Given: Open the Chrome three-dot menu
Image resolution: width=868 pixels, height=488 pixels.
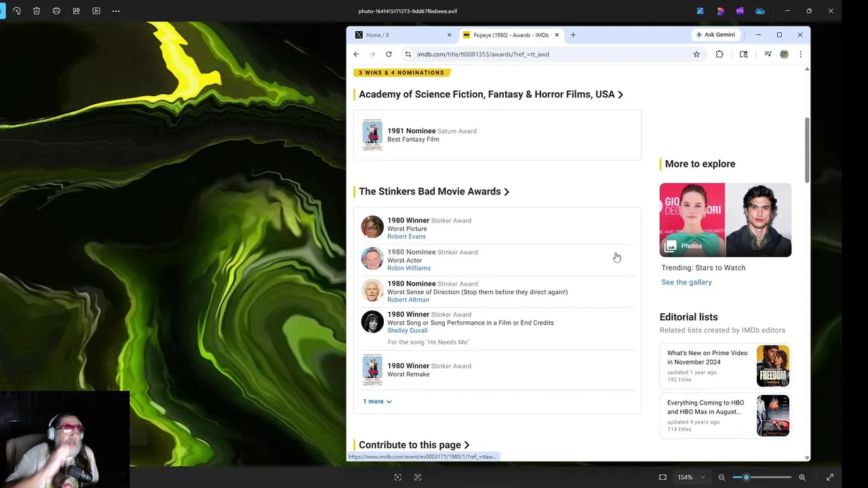Looking at the screenshot, I should [x=800, y=54].
